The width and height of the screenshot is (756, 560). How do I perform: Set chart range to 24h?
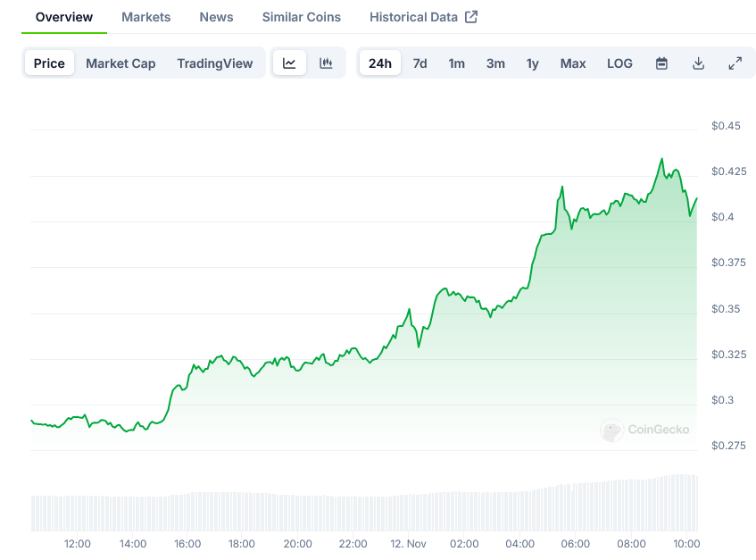coord(380,63)
